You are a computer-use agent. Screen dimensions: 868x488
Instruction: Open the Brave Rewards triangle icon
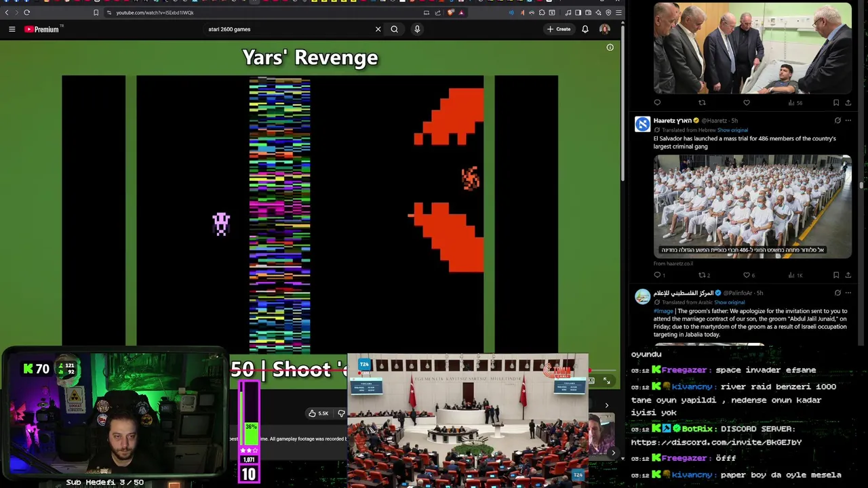click(x=461, y=12)
